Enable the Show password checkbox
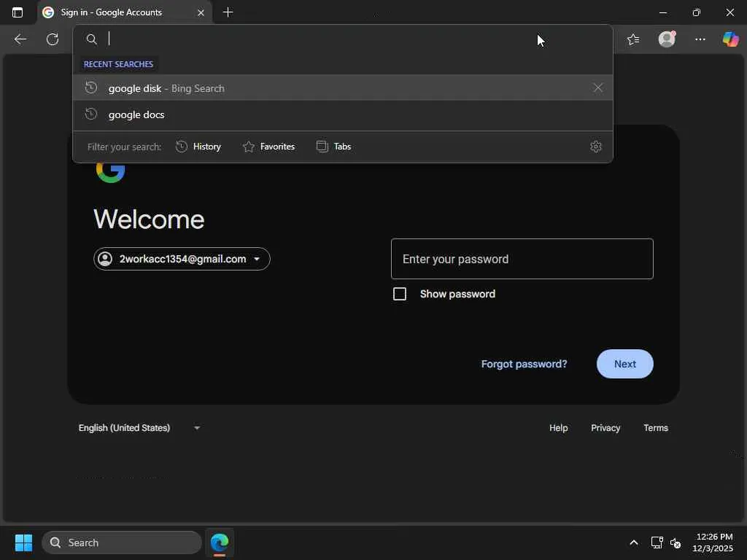 pos(400,294)
